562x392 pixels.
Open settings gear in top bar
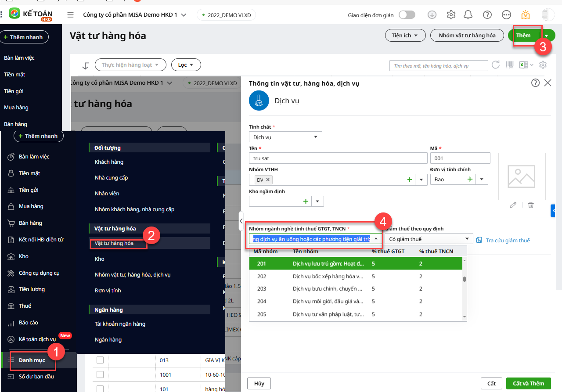pos(451,15)
